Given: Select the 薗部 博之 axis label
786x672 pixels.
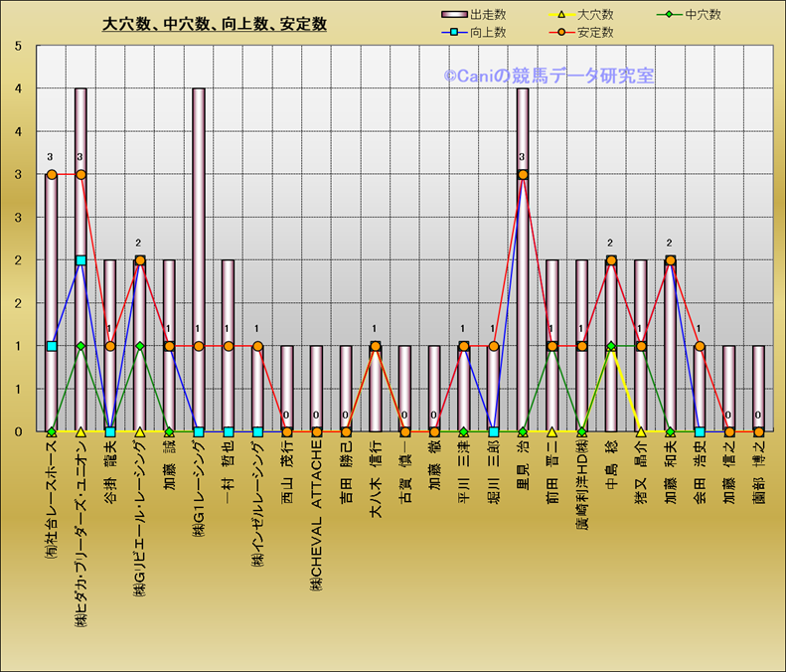Looking at the screenshot, I should [758, 477].
